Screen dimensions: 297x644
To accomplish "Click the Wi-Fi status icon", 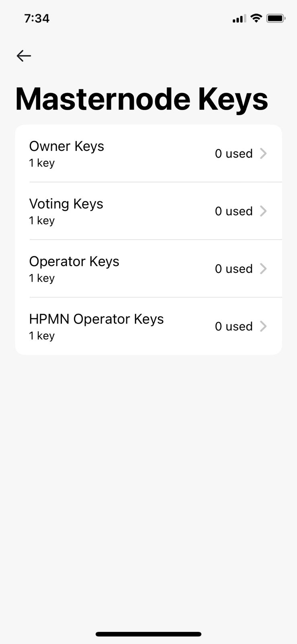I will [x=256, y=18].
